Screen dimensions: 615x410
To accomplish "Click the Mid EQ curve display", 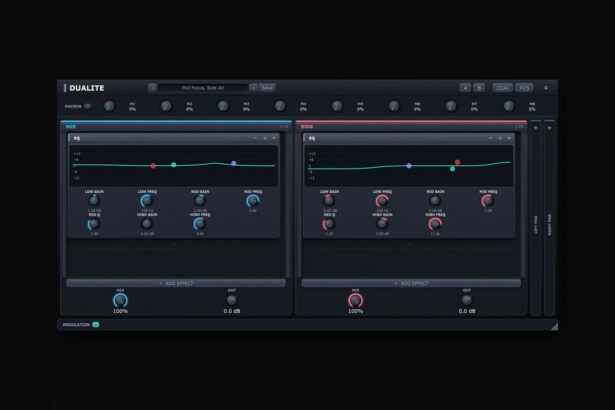I will [174, 166].
